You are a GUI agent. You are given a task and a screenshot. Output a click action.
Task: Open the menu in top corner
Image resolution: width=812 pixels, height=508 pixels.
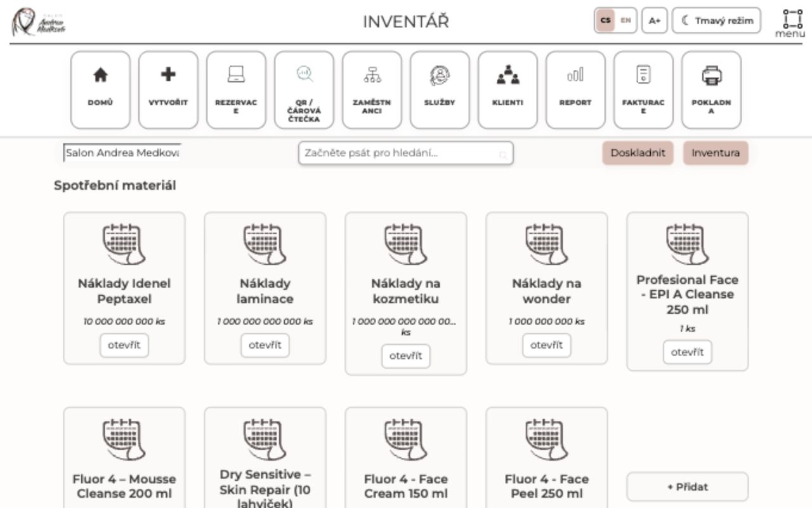point(790,23)
